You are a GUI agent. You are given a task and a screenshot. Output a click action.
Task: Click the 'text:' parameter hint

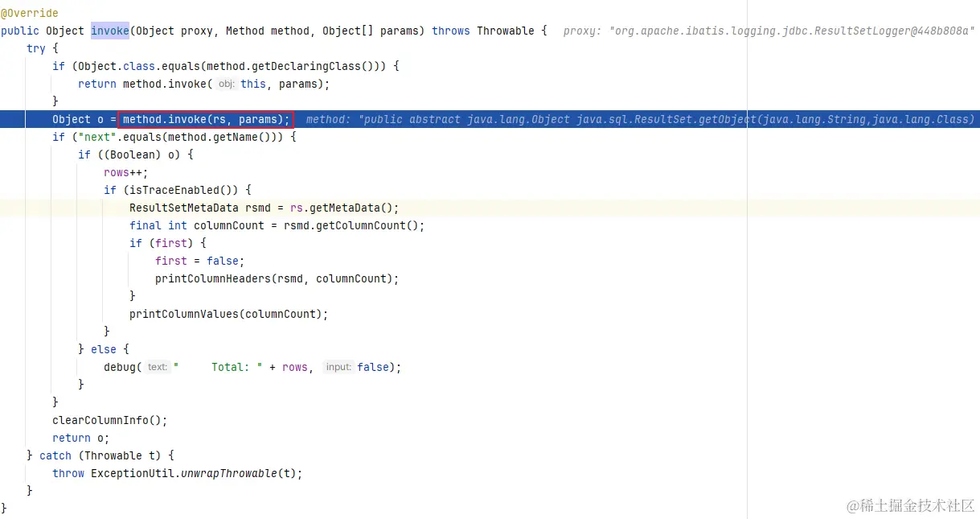coord(158,367)
